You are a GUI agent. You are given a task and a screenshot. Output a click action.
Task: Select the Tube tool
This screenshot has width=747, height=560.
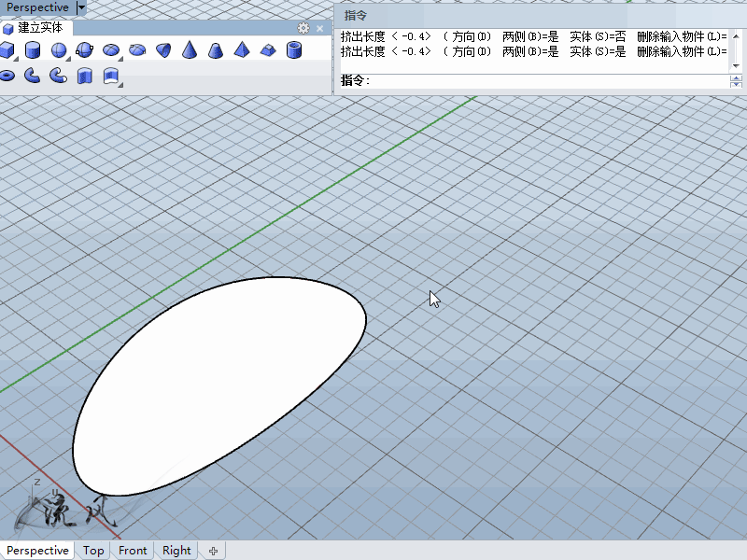294,50
